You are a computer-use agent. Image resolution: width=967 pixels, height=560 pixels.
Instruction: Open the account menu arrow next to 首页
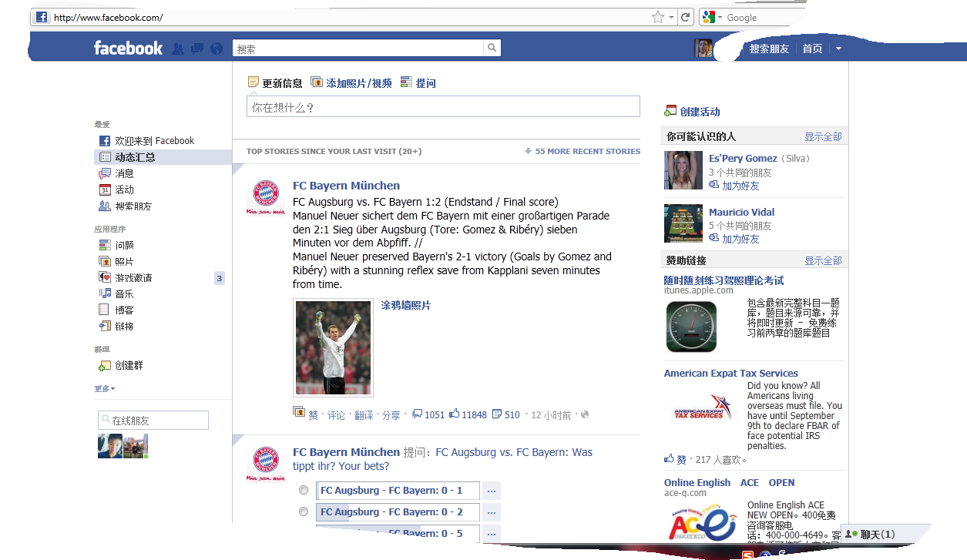coord(838,49)
